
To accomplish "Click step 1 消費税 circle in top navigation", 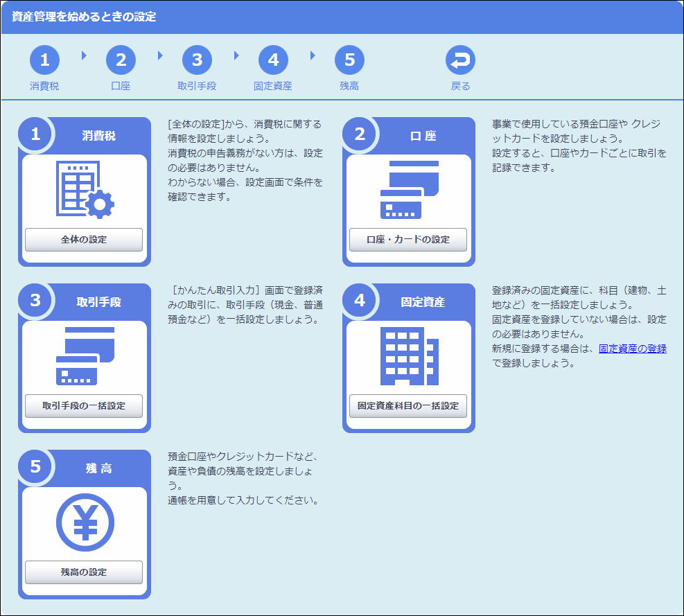I will pyautogui.click(x=44, y=61).
